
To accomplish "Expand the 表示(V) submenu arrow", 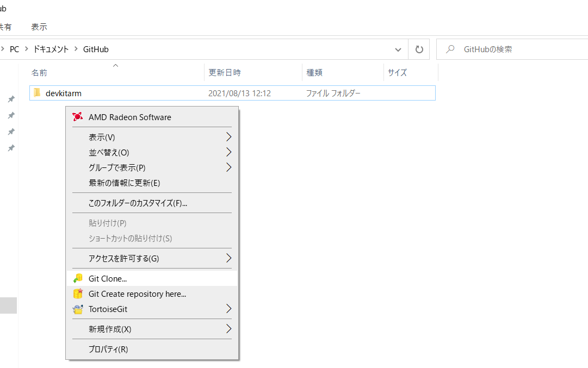I will (x=229, y=137).
